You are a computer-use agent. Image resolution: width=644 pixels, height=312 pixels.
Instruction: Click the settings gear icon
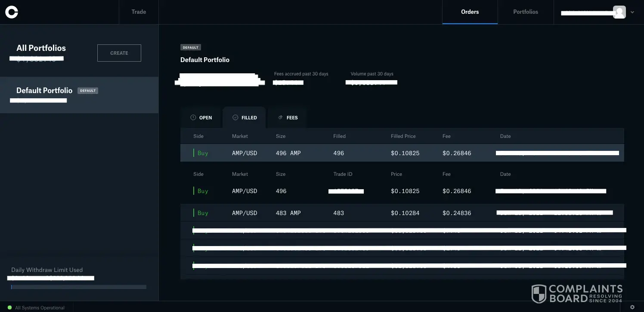coord(632,307)
